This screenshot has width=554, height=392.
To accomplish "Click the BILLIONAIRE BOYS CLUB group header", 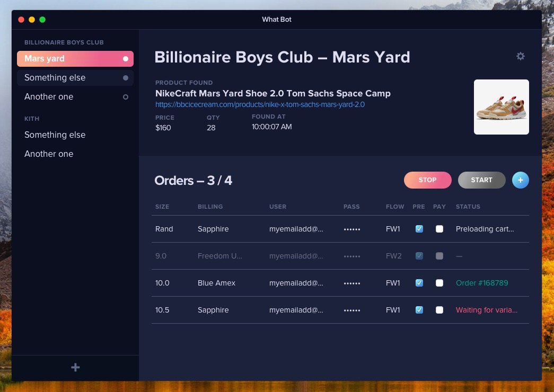I will tap(64, 42).
